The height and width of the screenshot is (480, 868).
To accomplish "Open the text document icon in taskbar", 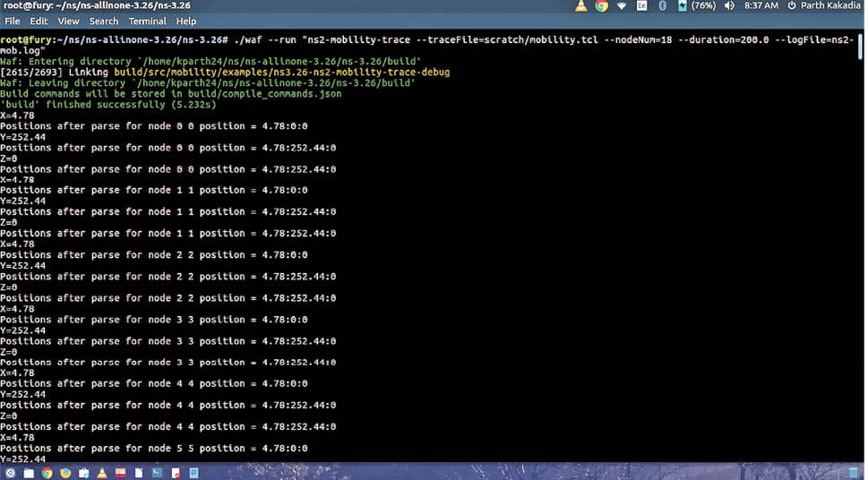I will 138,473.
